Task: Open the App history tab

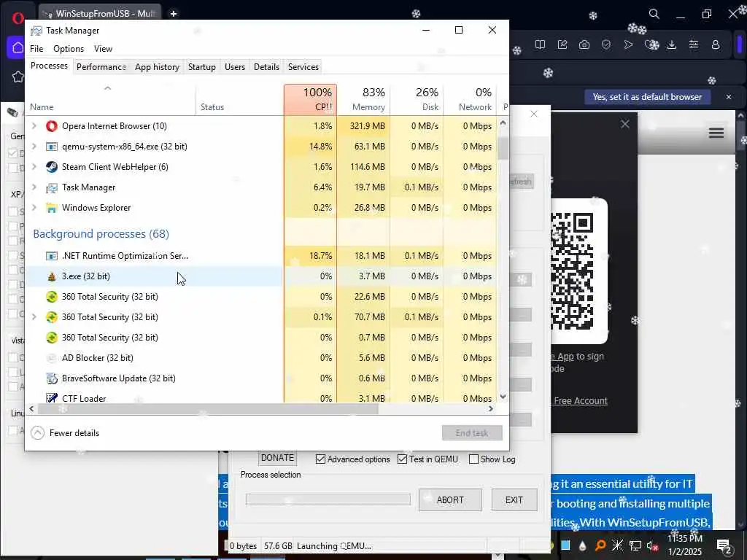Action: click(158, 67)
